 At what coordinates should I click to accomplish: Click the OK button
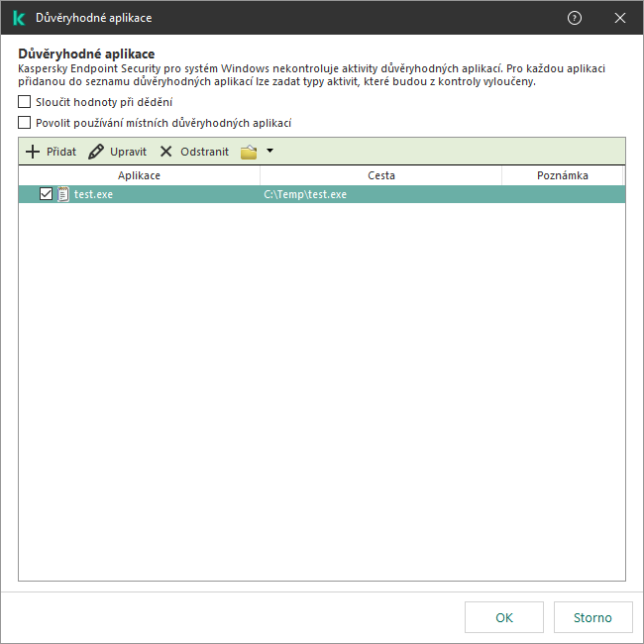(504, 617)
